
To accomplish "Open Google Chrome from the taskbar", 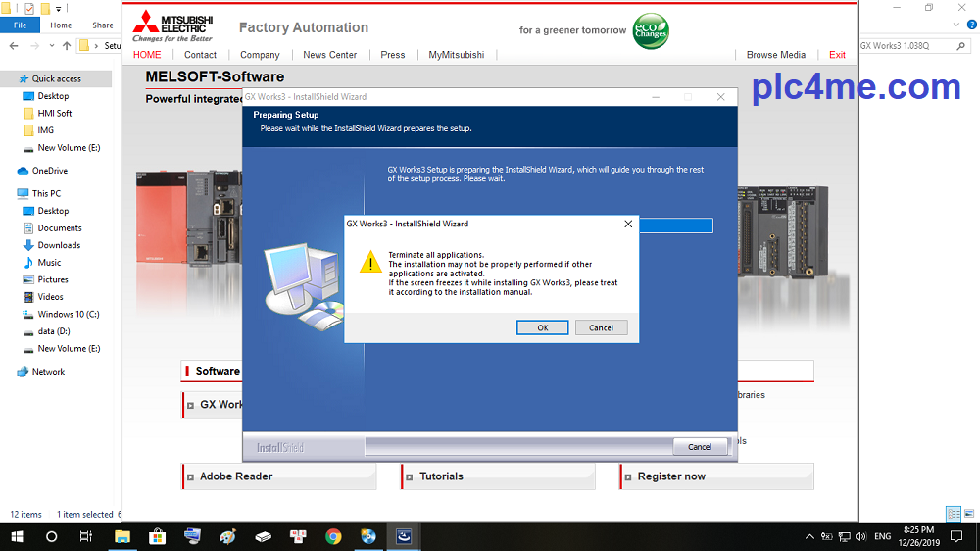I will pos(333,536).
